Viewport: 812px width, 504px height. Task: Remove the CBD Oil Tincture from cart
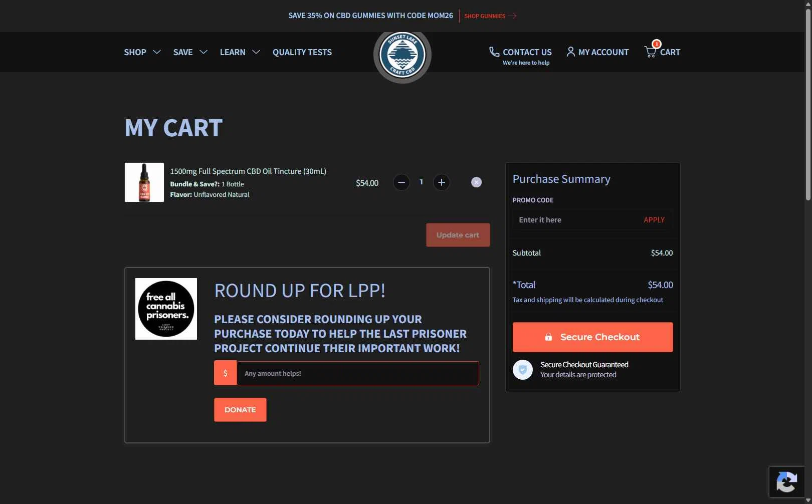(x=477, y=182)
